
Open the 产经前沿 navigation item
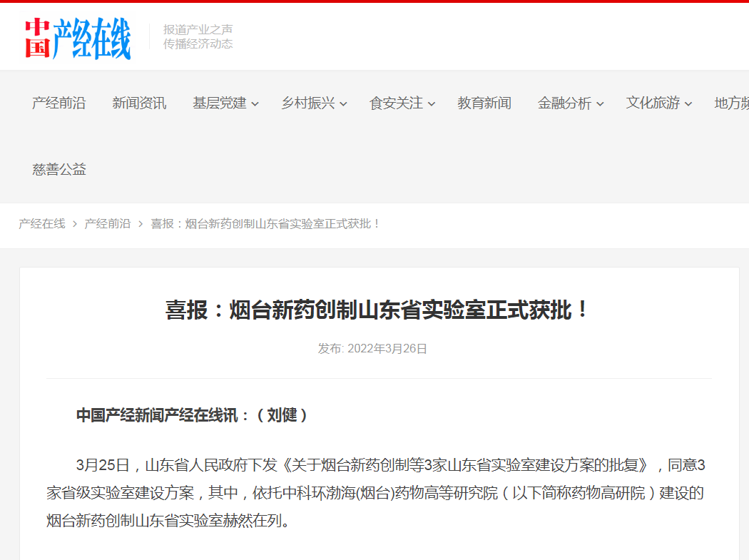(58, 103)
